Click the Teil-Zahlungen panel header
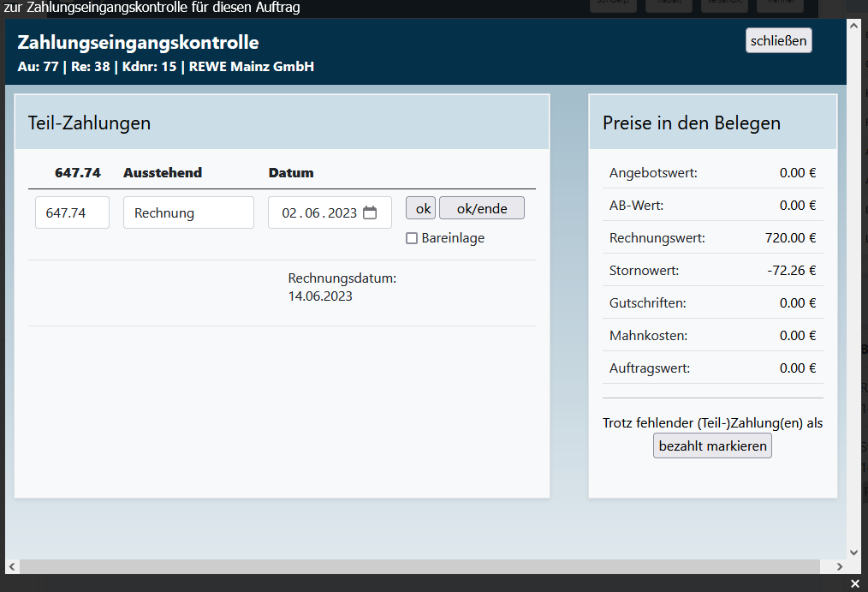868x592 pixels. (x=282, y=123)
